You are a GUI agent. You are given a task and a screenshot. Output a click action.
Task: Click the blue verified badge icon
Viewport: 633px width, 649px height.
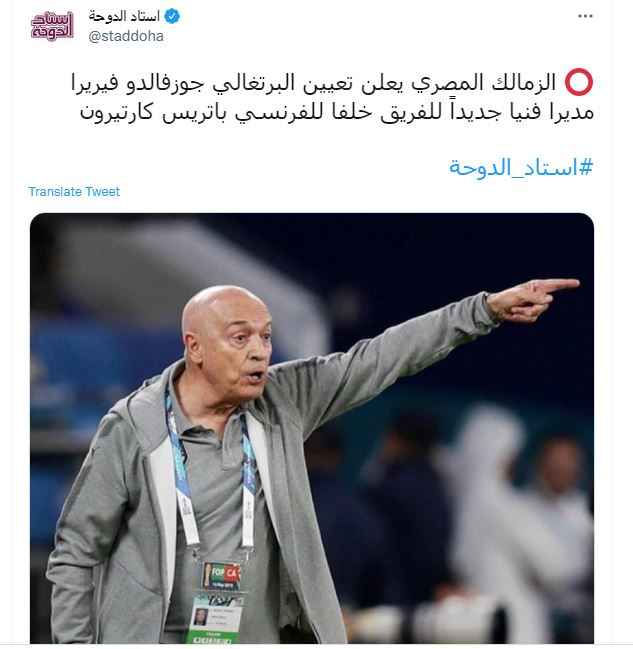coord(172,16)
